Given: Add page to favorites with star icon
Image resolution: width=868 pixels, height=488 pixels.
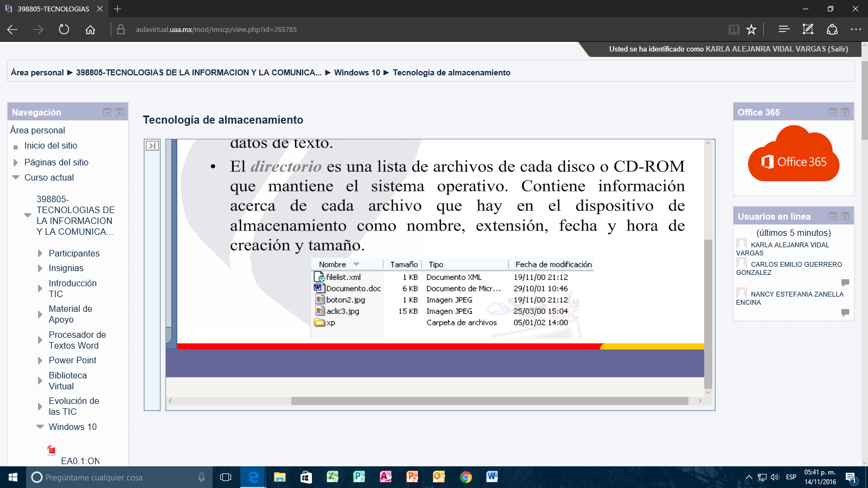Looking at the screenshot, I should point(751,29).
